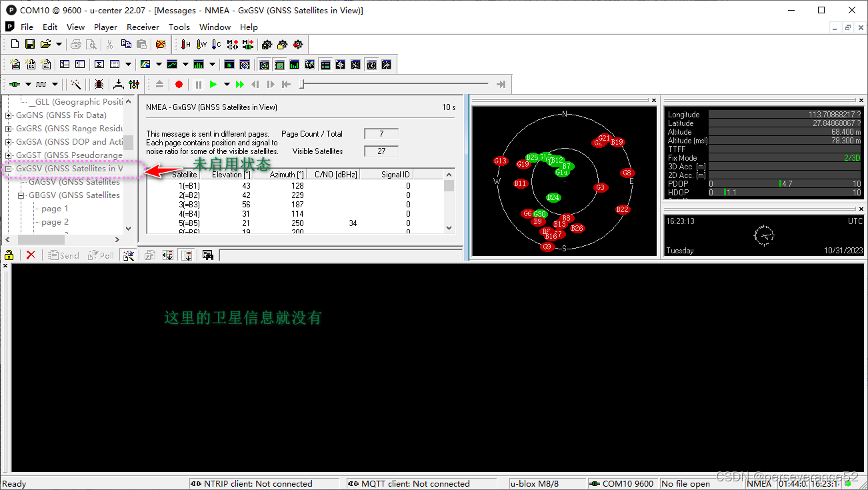Click the green fast-forward button

coord(240,84)
